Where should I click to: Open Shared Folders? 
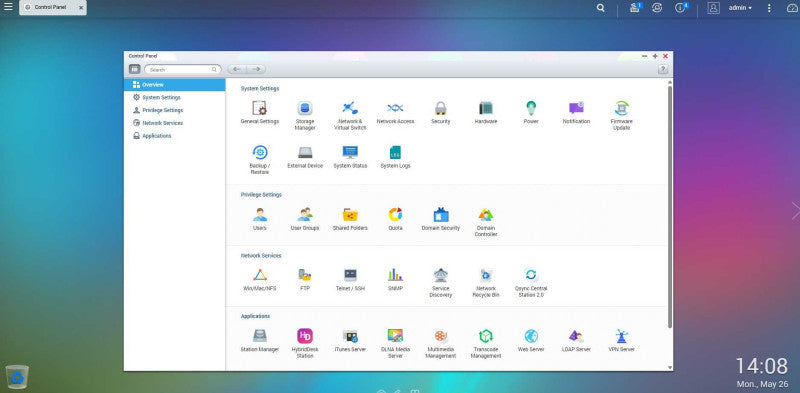pyautogui.click(x=350, y=219)
